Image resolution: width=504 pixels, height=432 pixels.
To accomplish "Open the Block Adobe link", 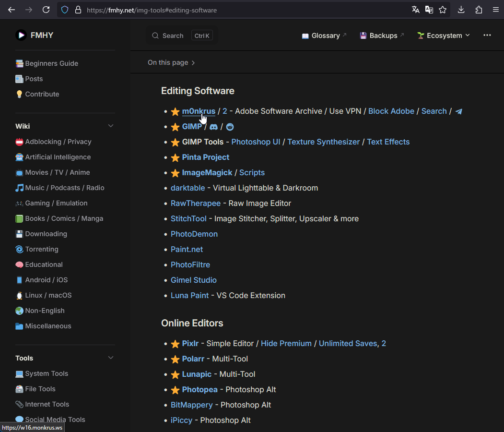I will click(391, 111).
